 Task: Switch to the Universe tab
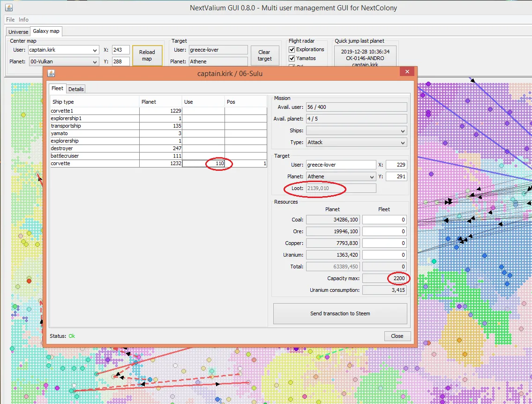pyautogui.click(x=18, y=32)
